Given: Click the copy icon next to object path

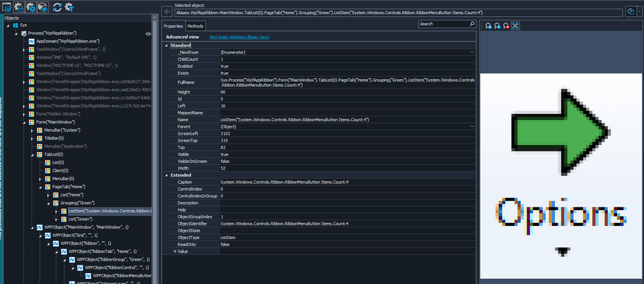Looking at the screenshot, I should (x=630, y=12).
